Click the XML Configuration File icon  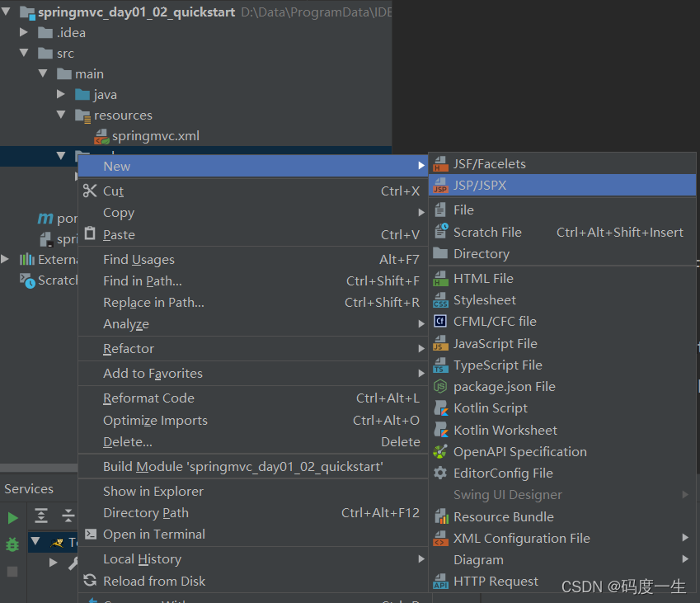pyautogui.click(x=440, y=538)
